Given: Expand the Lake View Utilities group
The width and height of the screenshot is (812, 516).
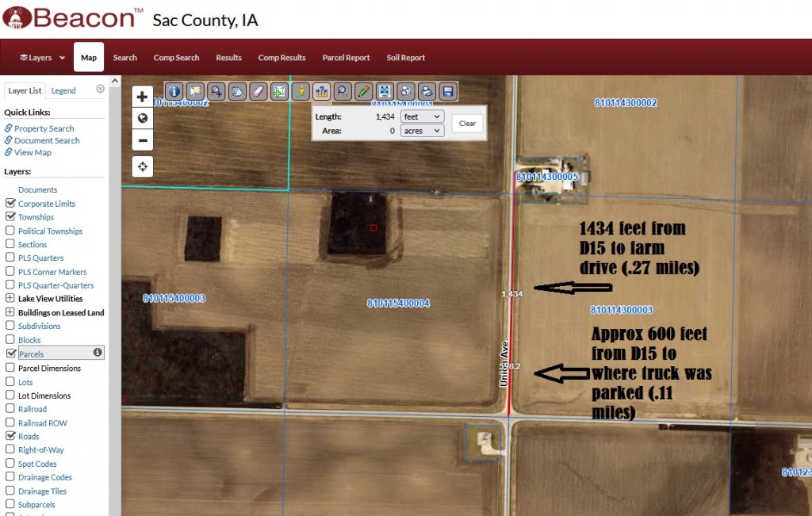Looking at the screenshot, I should coord(10,299).
